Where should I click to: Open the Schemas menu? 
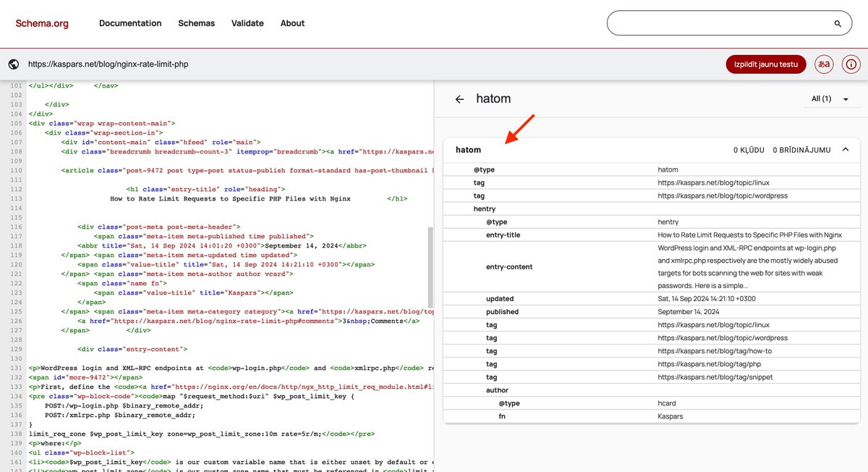click(x=197, y=23)
